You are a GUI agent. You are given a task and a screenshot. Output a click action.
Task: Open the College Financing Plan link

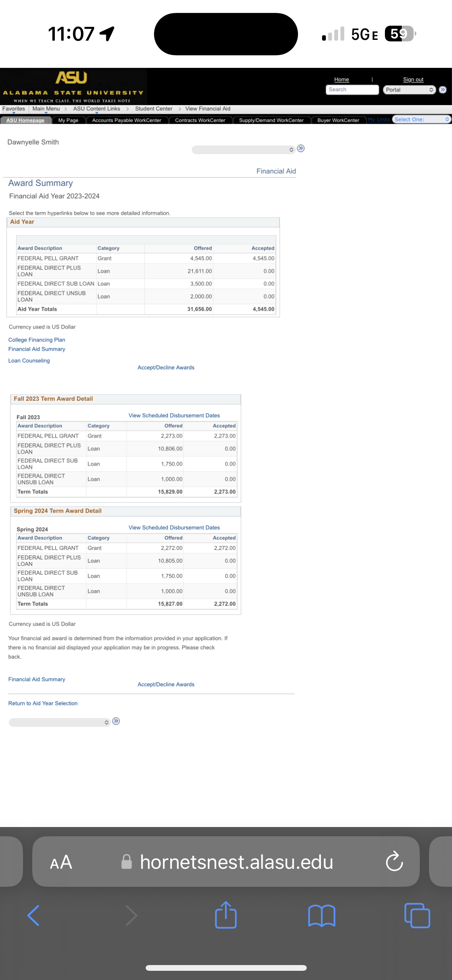pyautogui.click(x=37, y=340)
